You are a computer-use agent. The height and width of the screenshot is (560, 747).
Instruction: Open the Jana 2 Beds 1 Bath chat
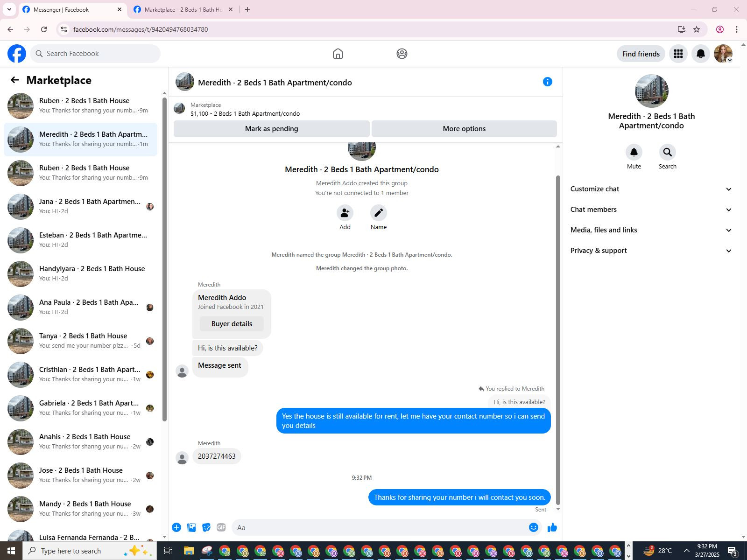[x=80, y=207]
